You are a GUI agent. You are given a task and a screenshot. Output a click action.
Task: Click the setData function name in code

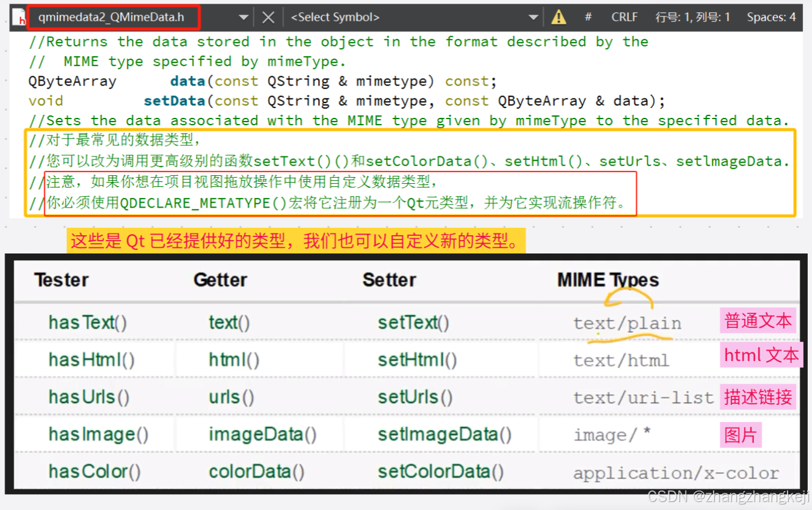click(175, 101)
